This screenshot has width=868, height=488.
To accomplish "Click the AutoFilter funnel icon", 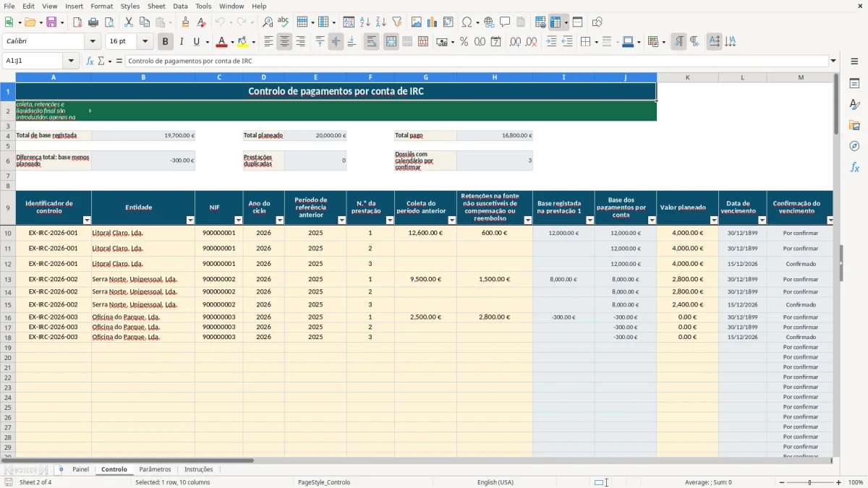I will pos(396,22).
